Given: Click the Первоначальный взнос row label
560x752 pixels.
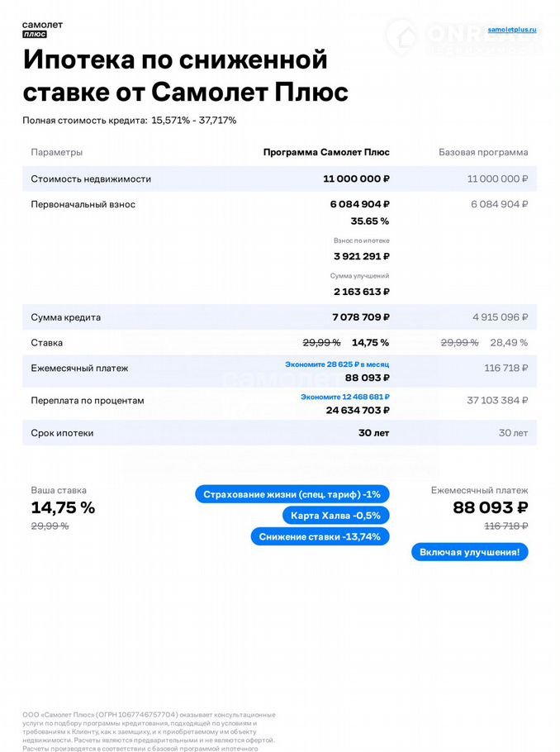Looking at the screenshot, I should [83, 204].
